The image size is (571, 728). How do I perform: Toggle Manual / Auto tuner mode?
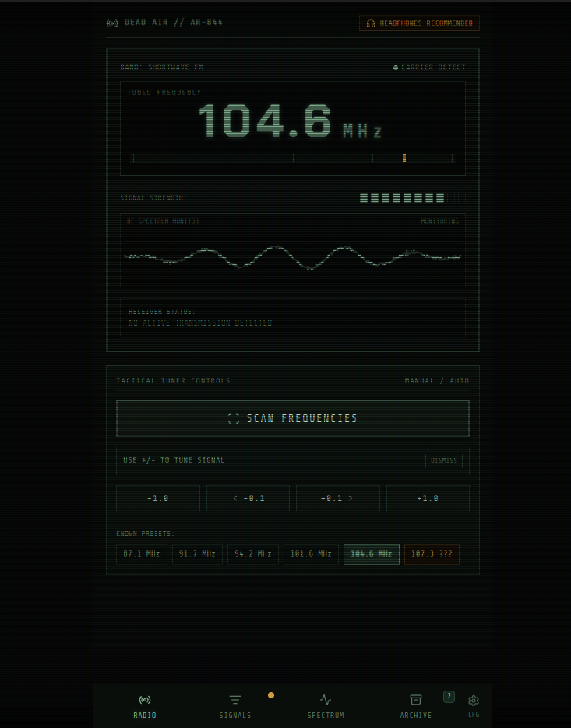(437, 381)
